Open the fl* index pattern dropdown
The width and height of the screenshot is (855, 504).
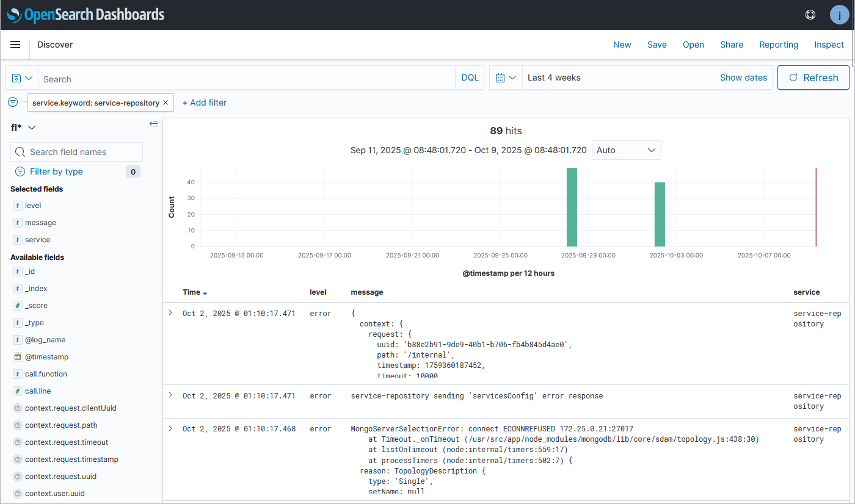[23, 127]
